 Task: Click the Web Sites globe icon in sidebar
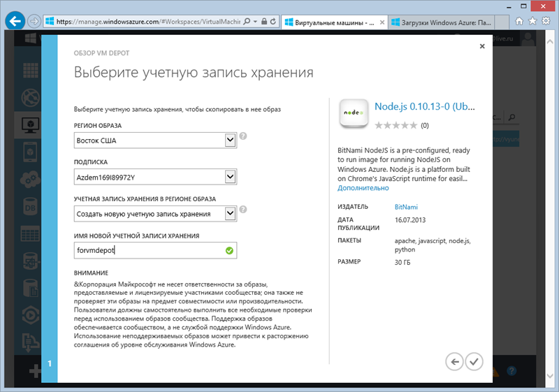(30, 97)
